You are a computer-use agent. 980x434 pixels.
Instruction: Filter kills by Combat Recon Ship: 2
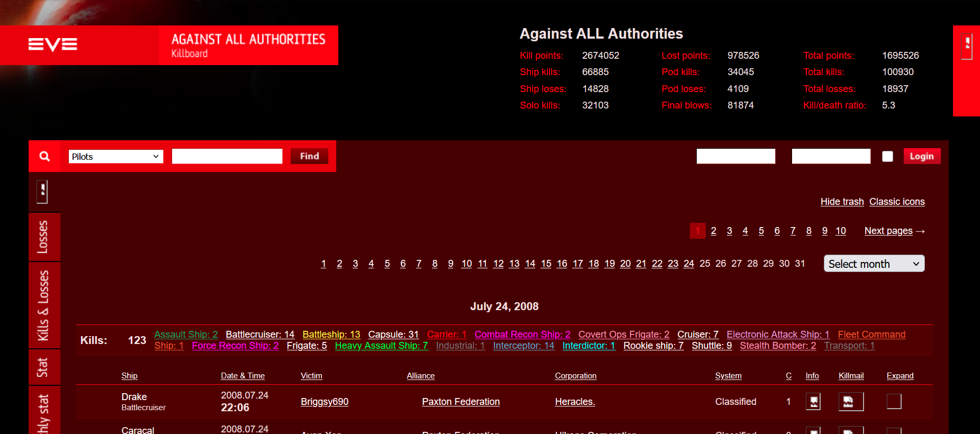coord(523,334)
